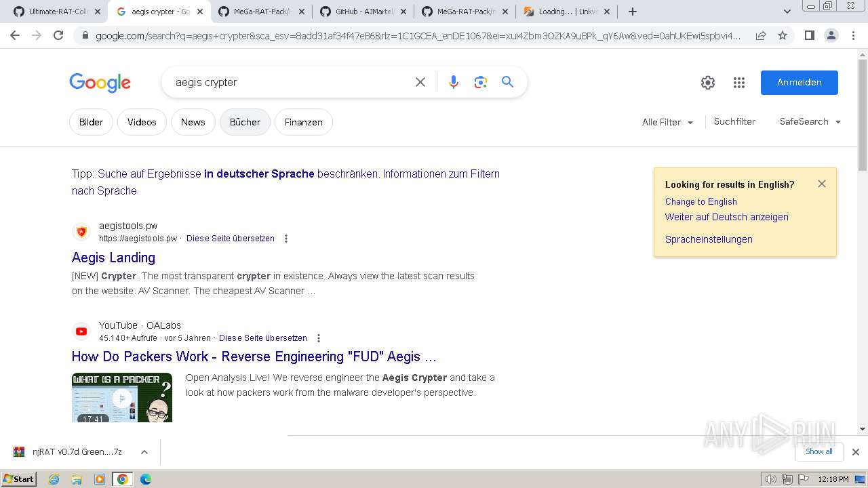Image resolution: width=868 pixels, height=488 pixels.
Task: Click Show all downloads button
Action: tap(819, 451)
